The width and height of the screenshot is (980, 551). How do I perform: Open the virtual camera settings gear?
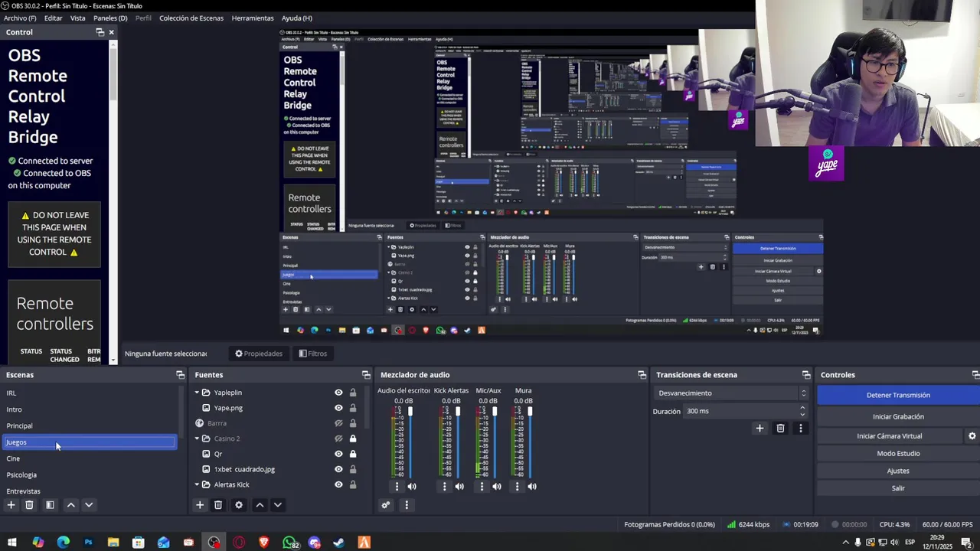click(x=972, y=436)
